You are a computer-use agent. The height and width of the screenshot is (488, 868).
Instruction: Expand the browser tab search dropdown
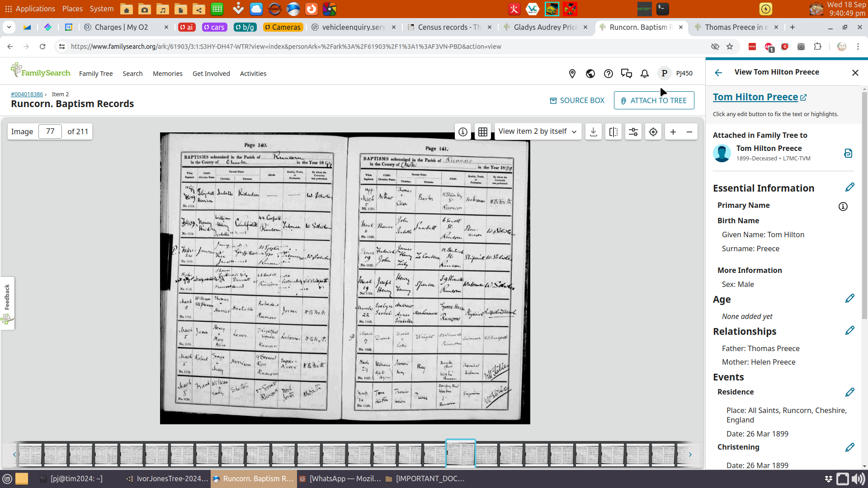pos(9,27)
